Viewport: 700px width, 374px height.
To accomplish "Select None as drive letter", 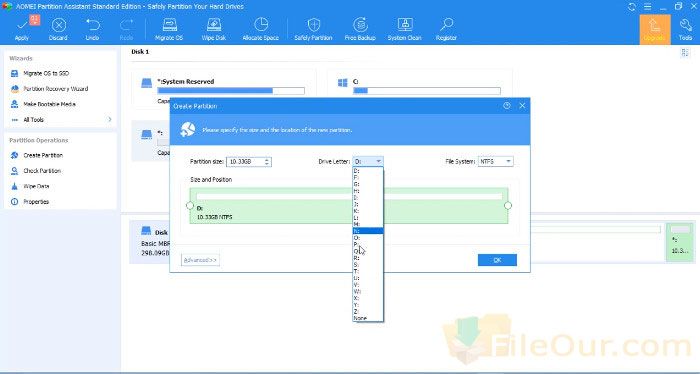I will click(x=367, y=318).
